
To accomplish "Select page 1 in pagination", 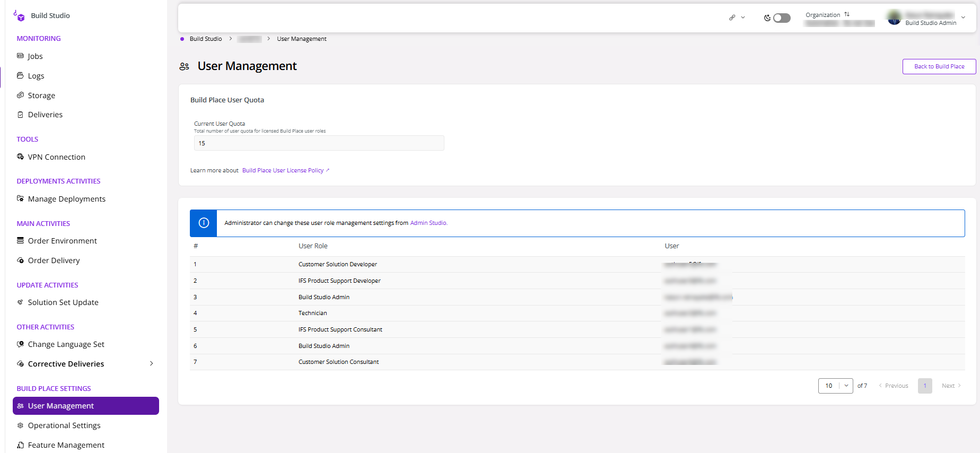I will [x=925, y=386].
